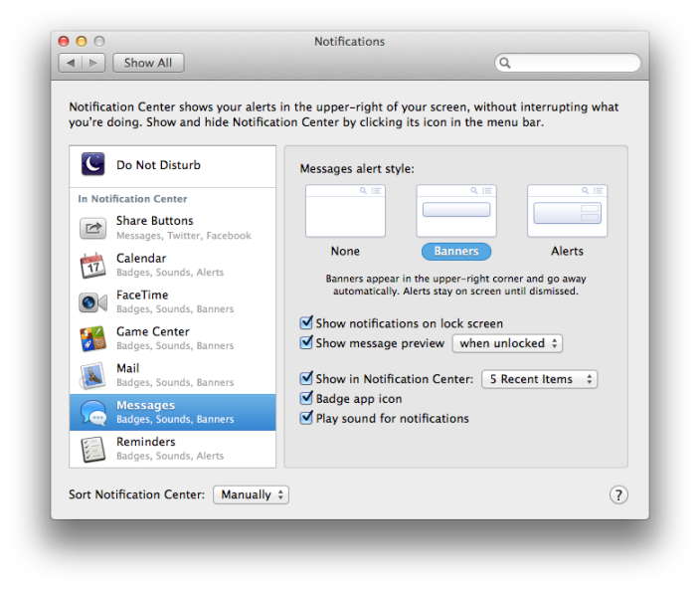Open the Sort Notification Center Manually dropdown

pyautogui.click(x=251, y=494)
